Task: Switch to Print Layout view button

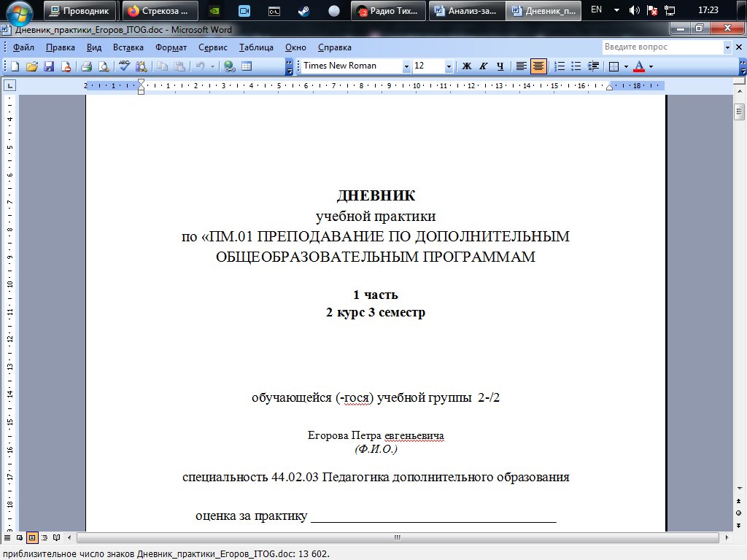Action: pos(32,537)
